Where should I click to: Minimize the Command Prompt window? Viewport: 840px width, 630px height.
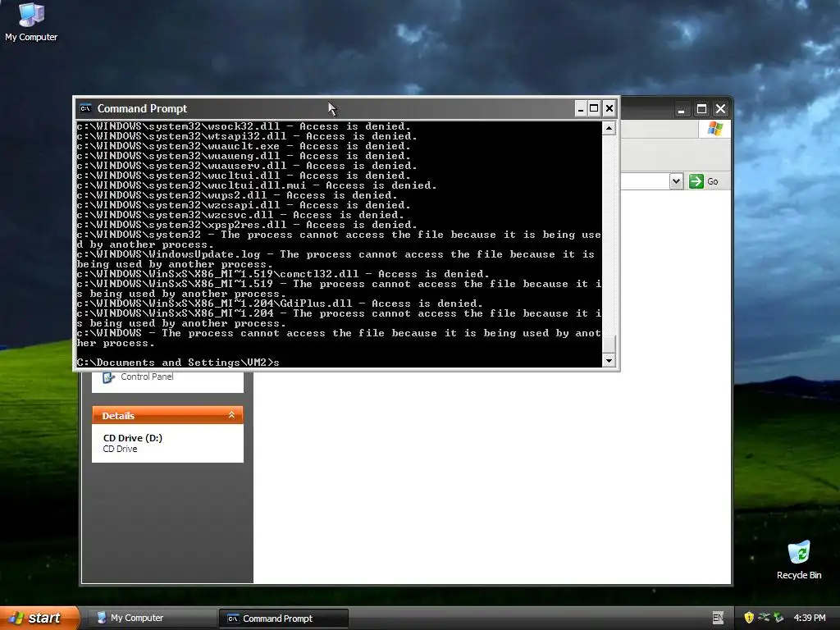581,109
